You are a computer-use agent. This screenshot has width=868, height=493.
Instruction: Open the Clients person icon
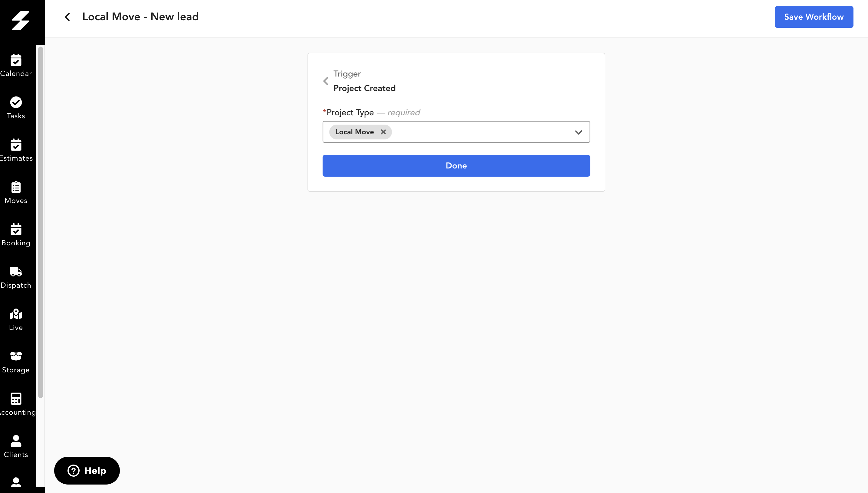[16, 441]
